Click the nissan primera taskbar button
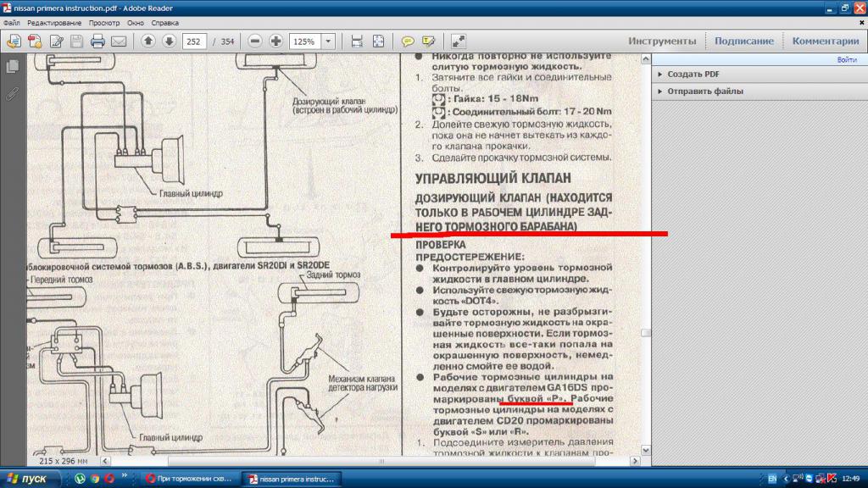The height and width of the screenshot is (488, 868). point(292,479)
